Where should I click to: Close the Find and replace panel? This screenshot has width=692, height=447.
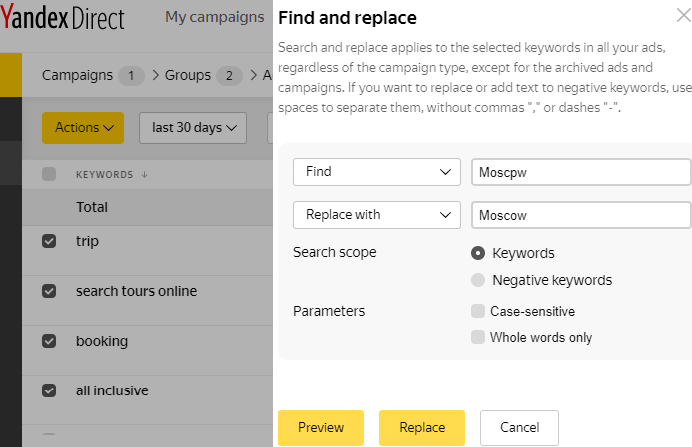684,15
